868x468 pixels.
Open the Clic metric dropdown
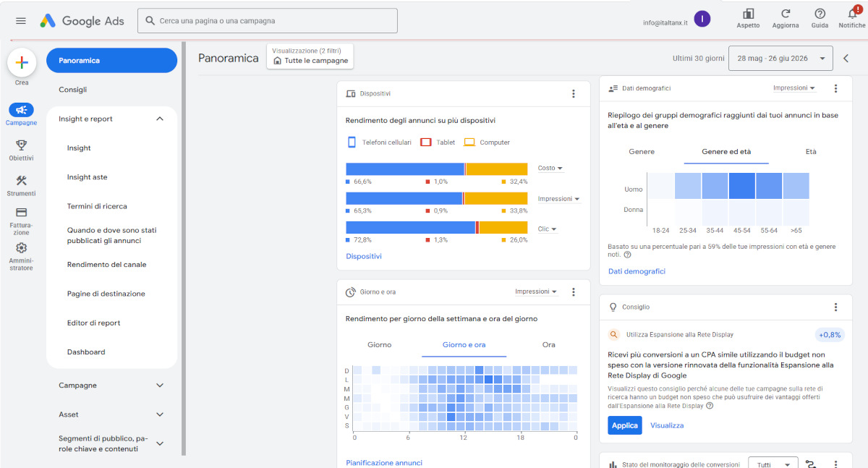pyautogui.click(x=548, y=229)
